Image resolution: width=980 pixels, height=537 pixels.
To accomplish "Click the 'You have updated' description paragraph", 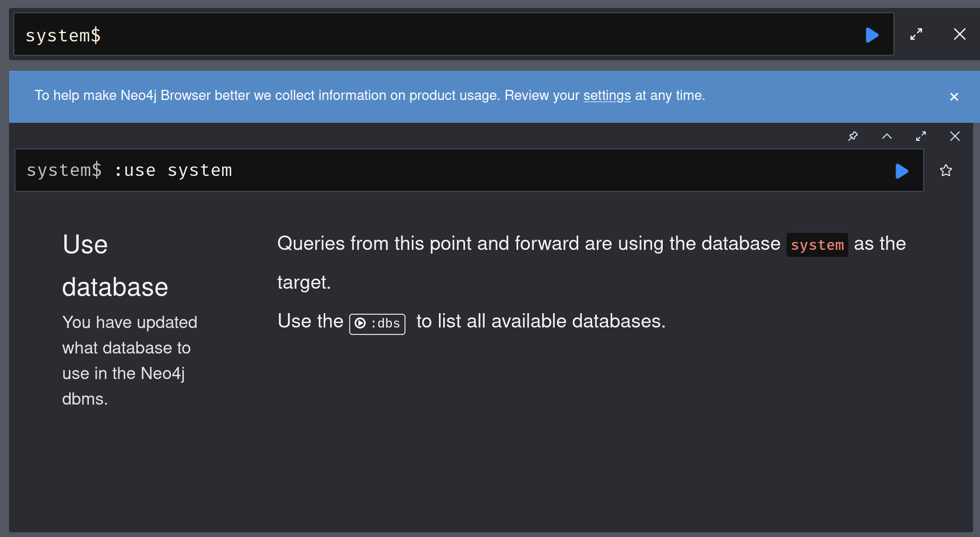I will coord(130,360).
